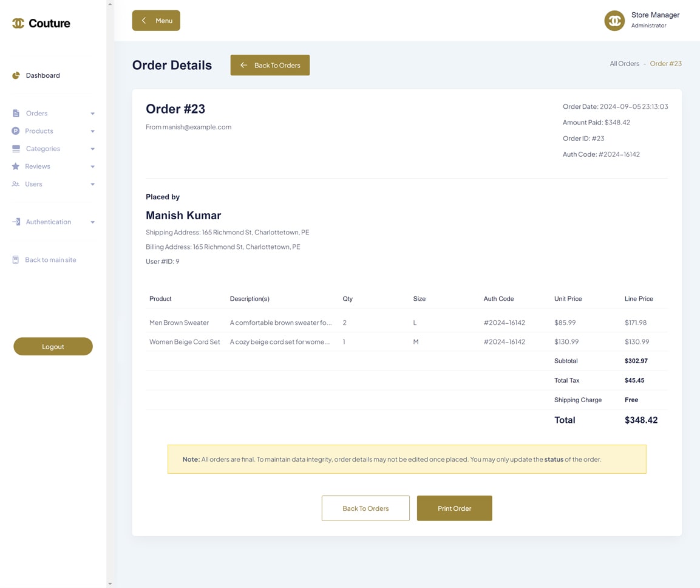Expand the Authentication dropdown chevron
Screen dimensions: 700x588
coord(92,222)
